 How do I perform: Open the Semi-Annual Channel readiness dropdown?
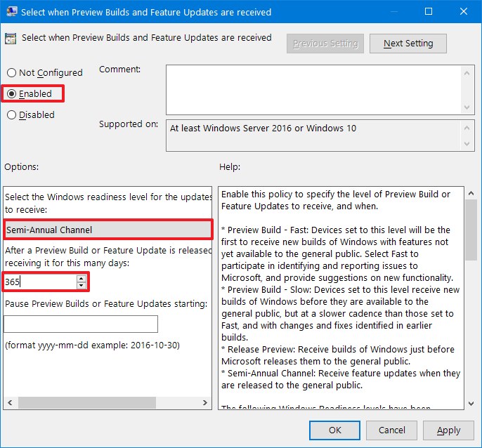(x=108, y=230)
